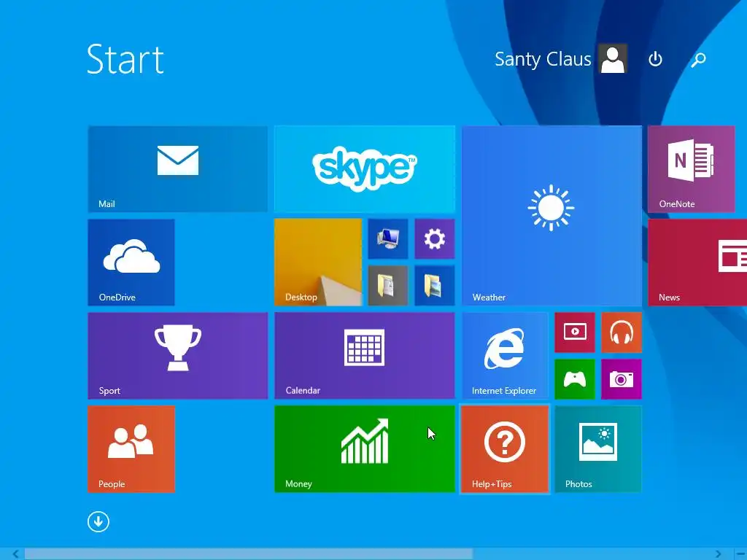Launch the Skype tile
The height and width of the screenshot is (560, 747).
coord(365,169)
